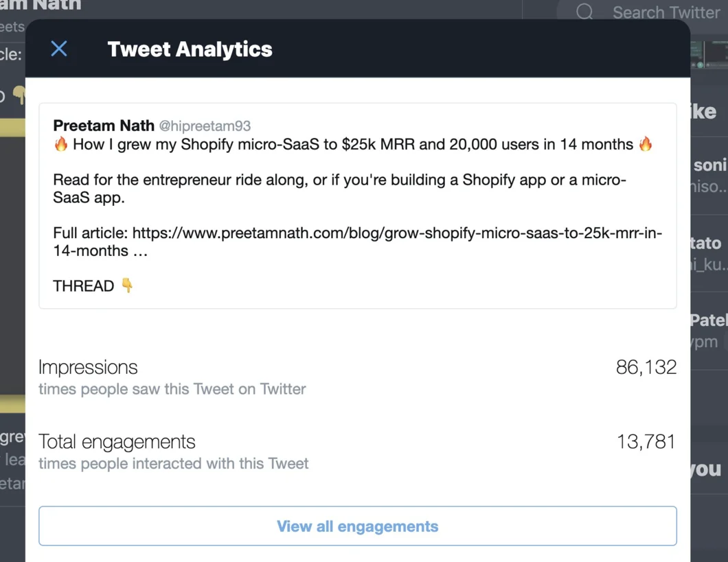Click the pointing-down emoji beside THREAD
Viewport: 728px width, 562px height.
pyautogui.click(x=127, y=285)
